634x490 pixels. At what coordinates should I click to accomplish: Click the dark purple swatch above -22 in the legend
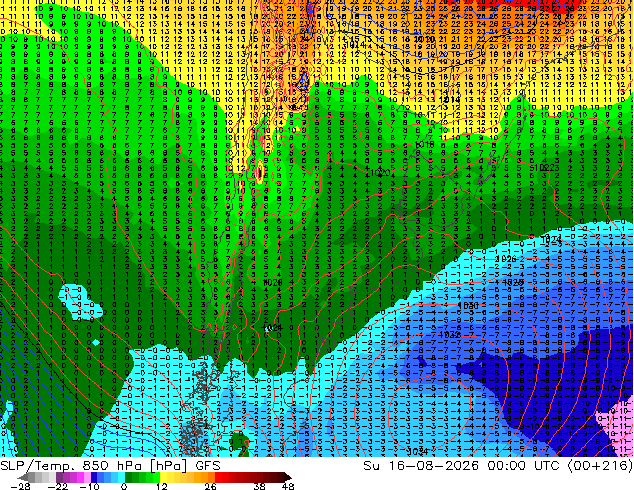59,477
